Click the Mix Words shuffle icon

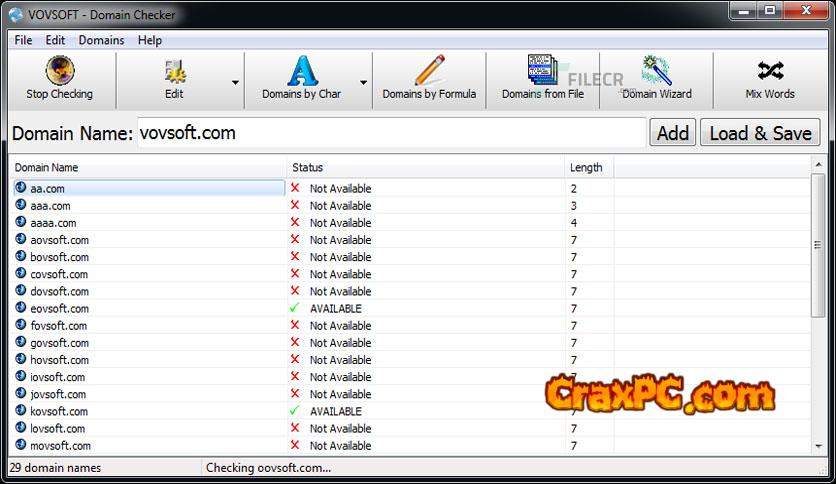[x=769, y=71]
